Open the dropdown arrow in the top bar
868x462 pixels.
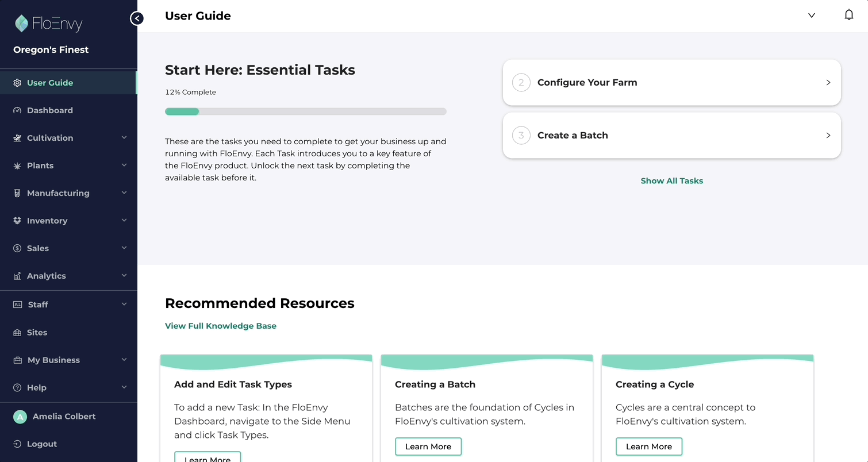[x=811, y=16]
